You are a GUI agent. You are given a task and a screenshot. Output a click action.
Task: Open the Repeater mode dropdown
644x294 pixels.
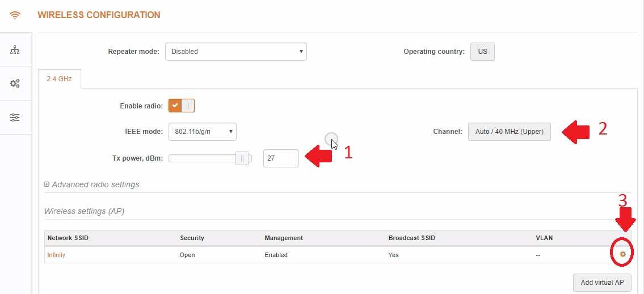click(235, 52)
